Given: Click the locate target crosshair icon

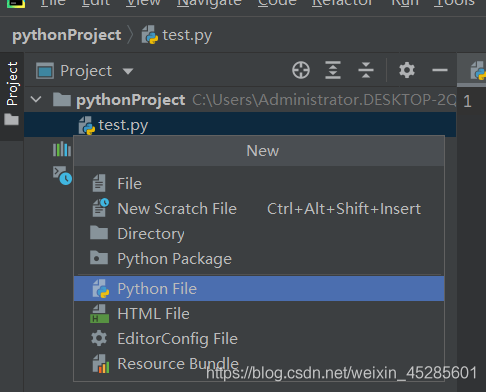Looking at the screenshot, I should (301, 70).
